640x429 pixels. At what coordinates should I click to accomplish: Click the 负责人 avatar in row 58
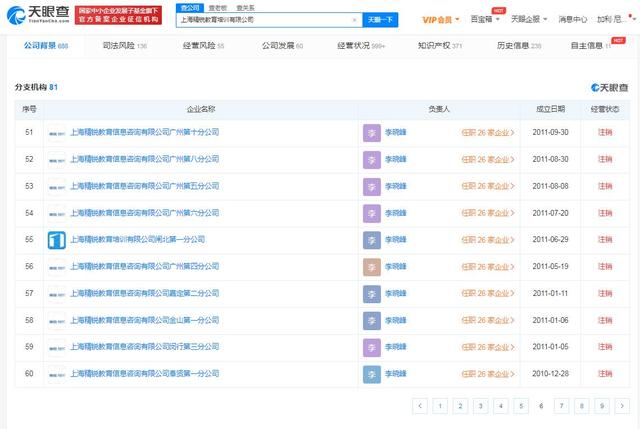(x=372, y=321)
